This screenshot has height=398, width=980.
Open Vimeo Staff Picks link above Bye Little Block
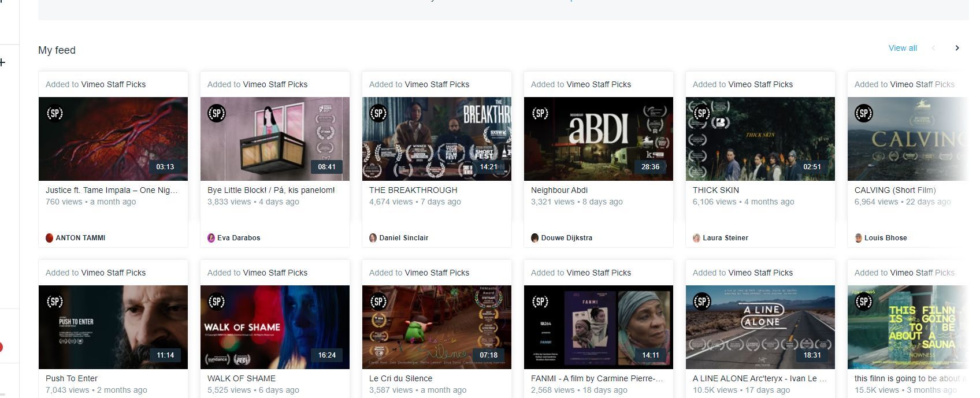click(275, 84)
